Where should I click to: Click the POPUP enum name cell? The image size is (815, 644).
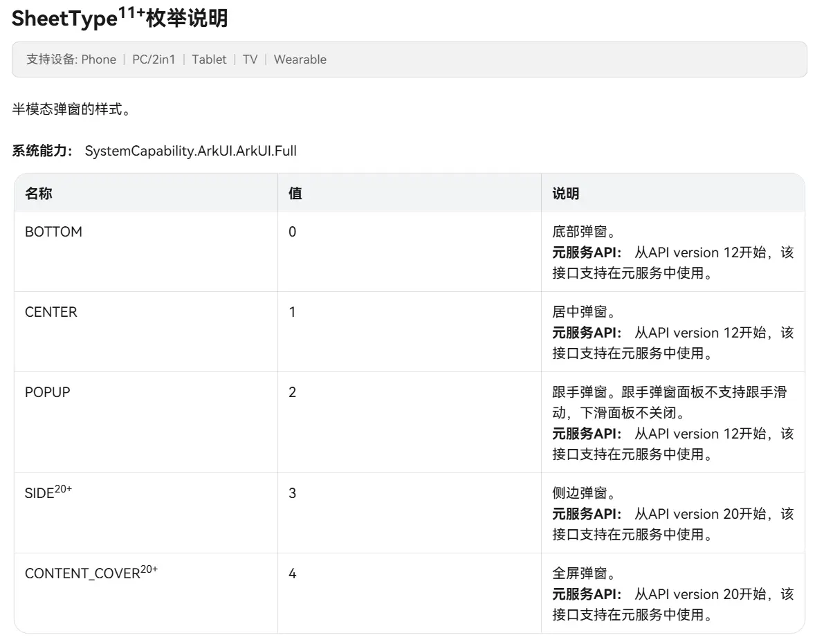pos(48,392)
